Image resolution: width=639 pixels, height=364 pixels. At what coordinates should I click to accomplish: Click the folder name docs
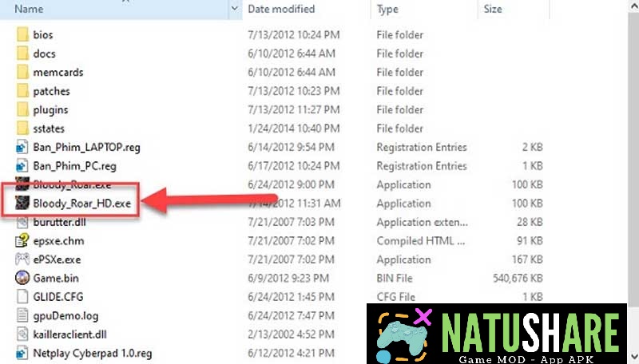click(44, 53)
